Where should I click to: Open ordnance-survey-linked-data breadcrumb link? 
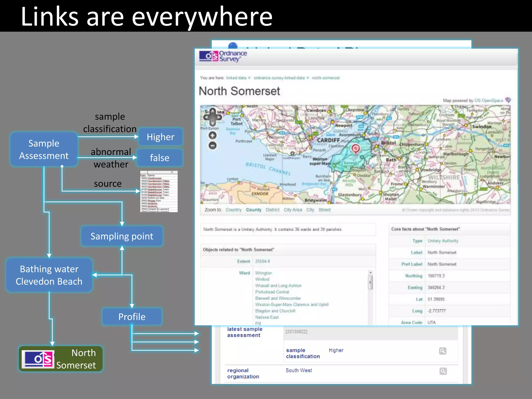(279, 78)
